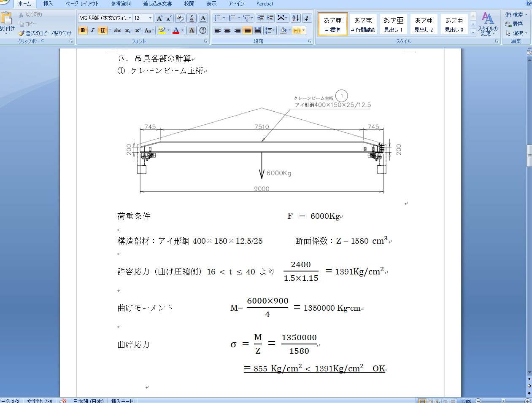Toggle right text alignment
Screen dimensions: 532x403
[238, 30]
